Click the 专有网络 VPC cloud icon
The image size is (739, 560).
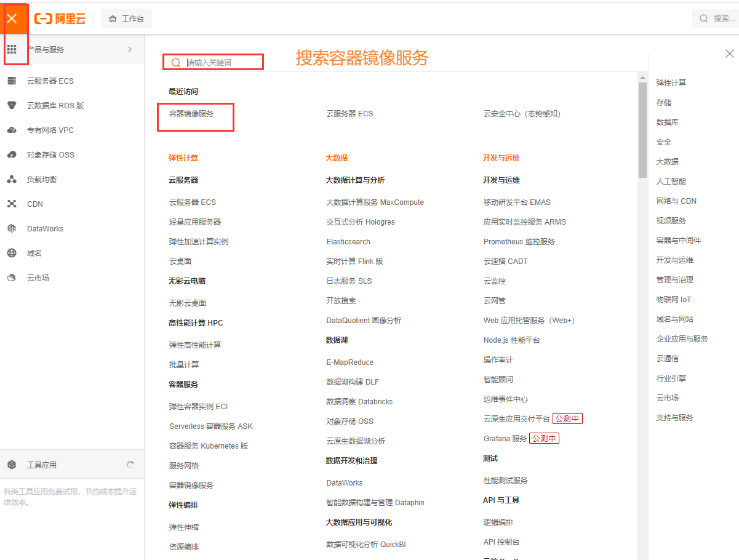click(12, 130)
